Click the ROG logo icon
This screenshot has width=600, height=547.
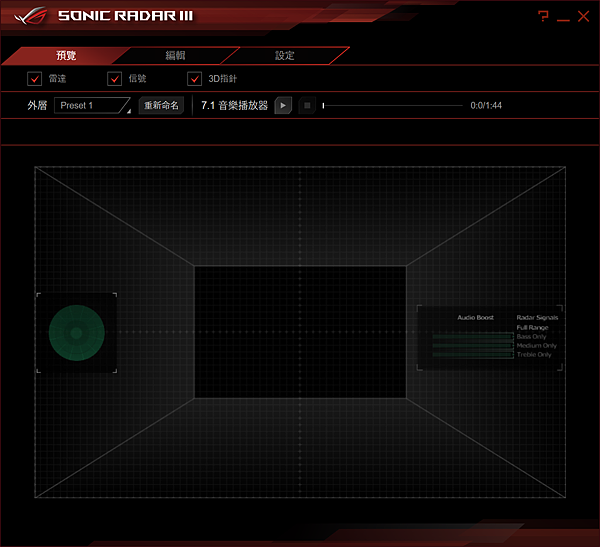(31, 16)
